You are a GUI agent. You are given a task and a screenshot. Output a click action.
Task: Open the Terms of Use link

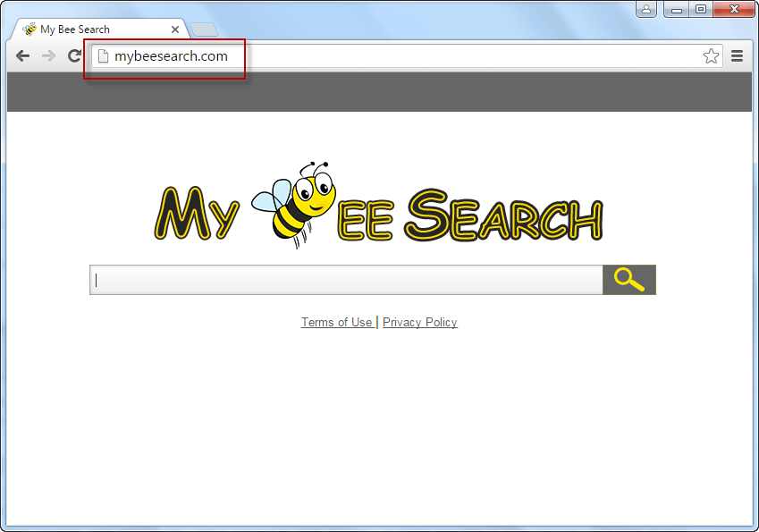tap(336, 322)
